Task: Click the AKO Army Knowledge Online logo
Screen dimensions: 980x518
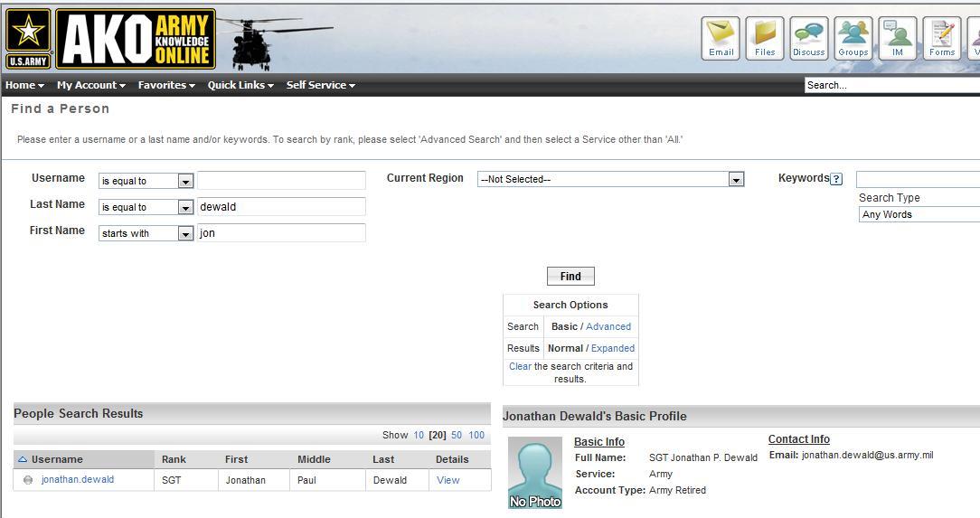Action: (x=136, y=39)
